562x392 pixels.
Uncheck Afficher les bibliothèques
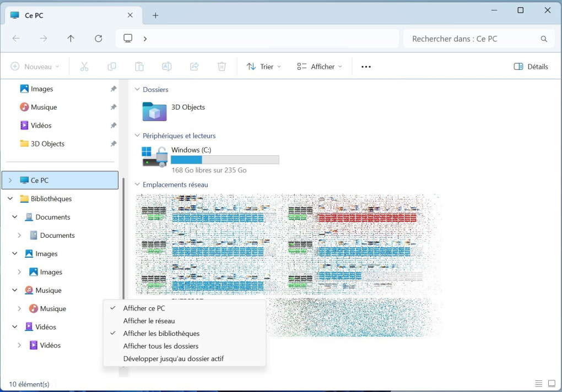tap(185, 333)
